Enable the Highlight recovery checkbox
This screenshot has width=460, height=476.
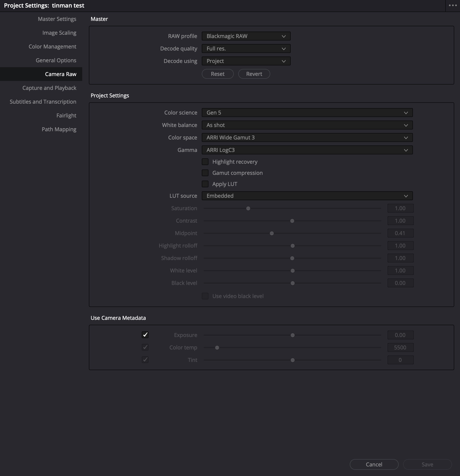point(205,162)
